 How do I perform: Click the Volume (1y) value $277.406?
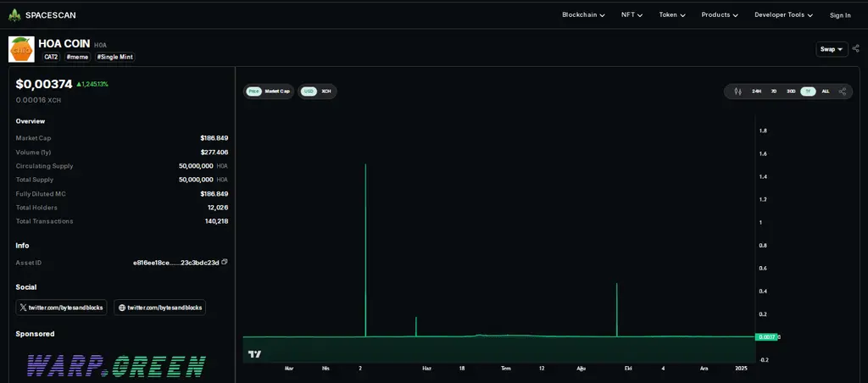click(x=214, y=153)
